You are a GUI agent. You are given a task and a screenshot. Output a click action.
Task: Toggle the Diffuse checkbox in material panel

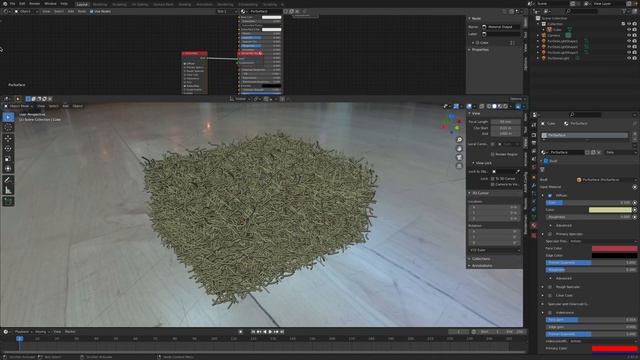coord(550,196)
